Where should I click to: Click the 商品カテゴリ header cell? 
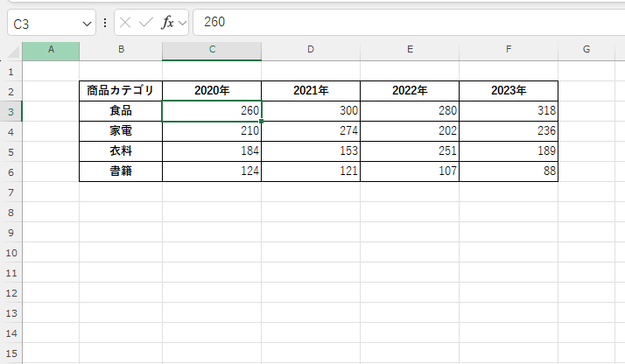tap(120, 91)
